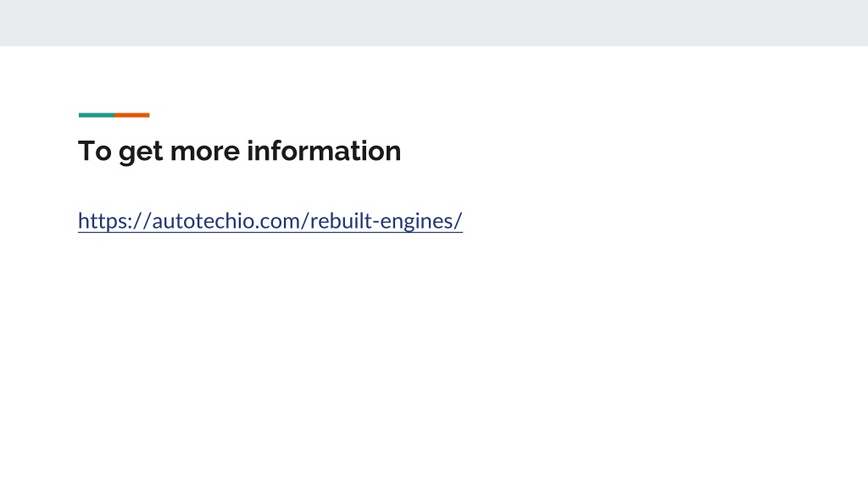Click the trailing slash ending the URL

click(458, 221)
